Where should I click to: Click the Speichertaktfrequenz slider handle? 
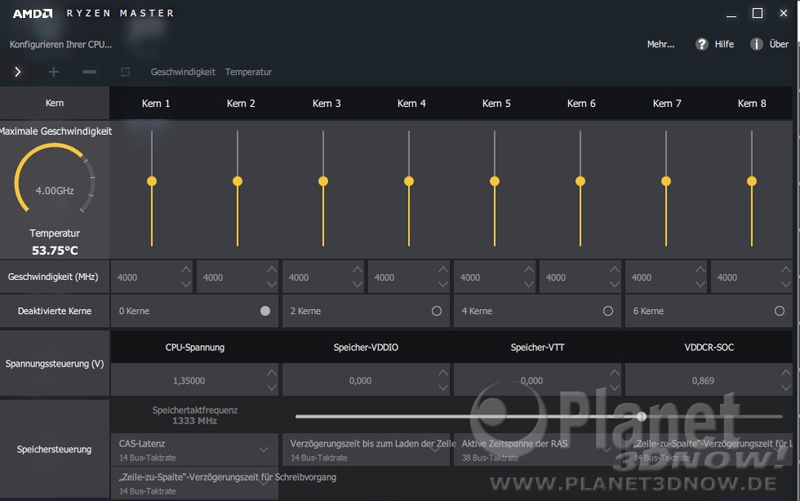tap(642, 416)
